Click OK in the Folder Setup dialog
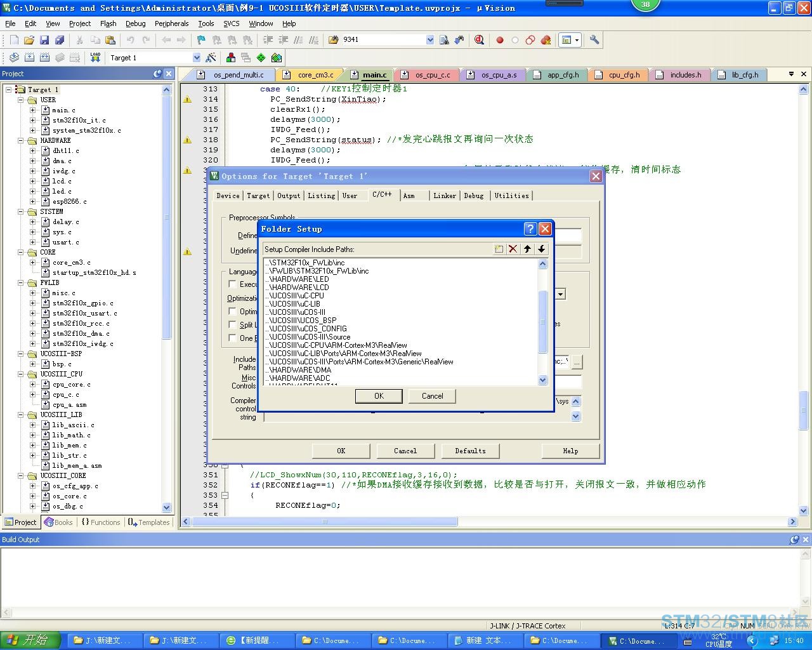Image resolution: width=812 pixels, height=650 pixels. (x=379, y=396)
